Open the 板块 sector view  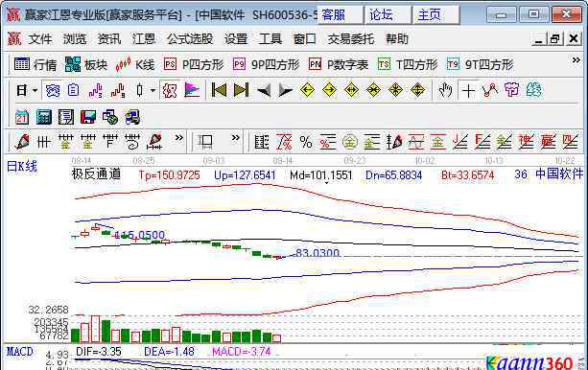pos(86,64)
